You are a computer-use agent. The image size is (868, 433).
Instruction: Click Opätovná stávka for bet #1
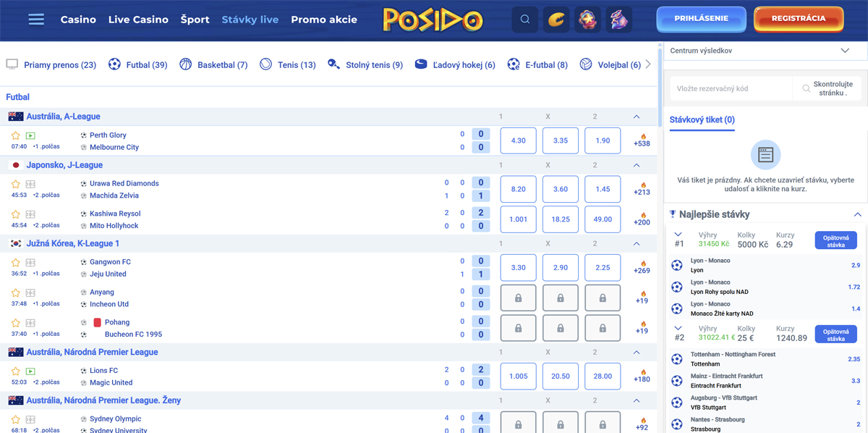pyautogui.click(x=835, y=240)
